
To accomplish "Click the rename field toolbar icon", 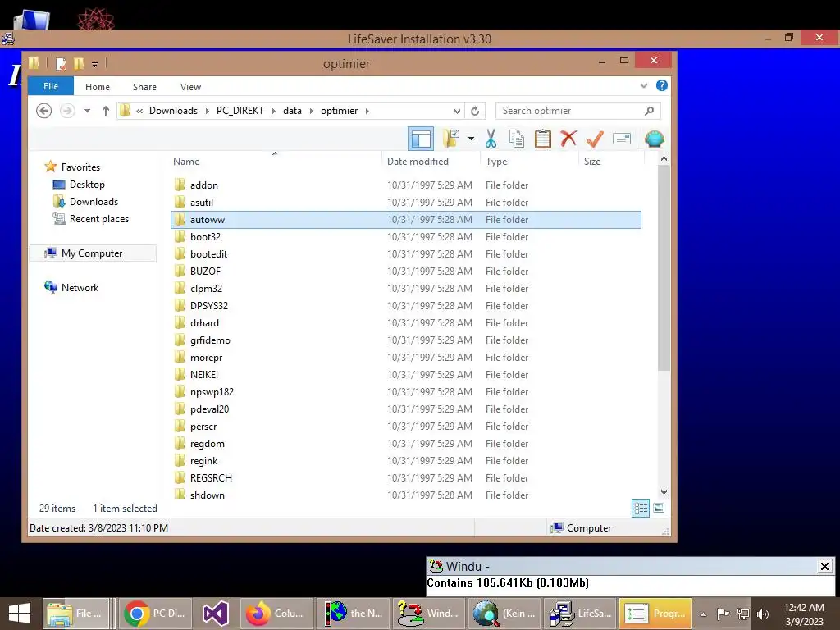I will pos(622,139).
